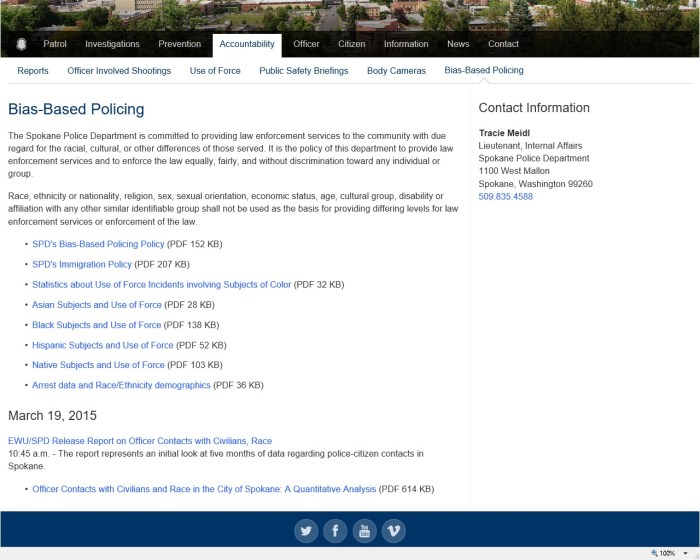
Task: Switch to Officer Involved Shootings tab
Action: 119,71
